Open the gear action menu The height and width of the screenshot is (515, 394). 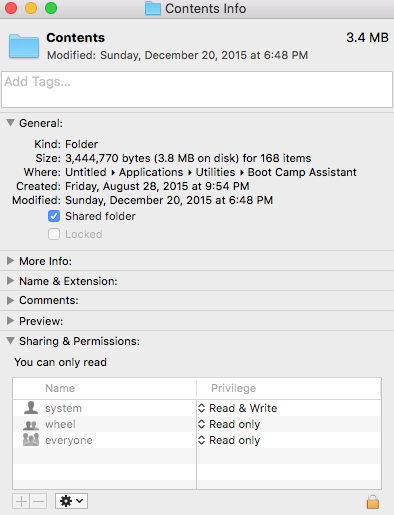[x=71, y=501]
